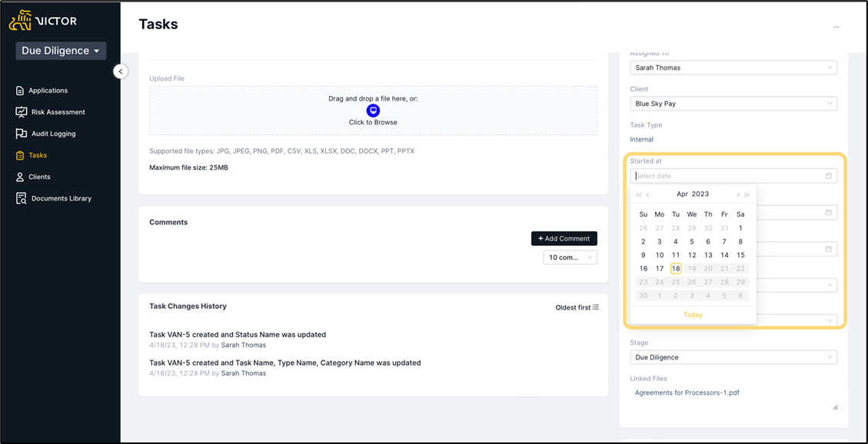
Task: Click the Maximum file size: 25MB text
Action: [189, 167]
